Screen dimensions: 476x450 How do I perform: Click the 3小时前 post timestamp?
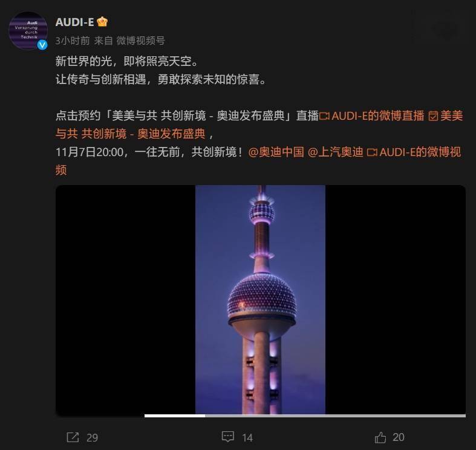pos(73,41)
